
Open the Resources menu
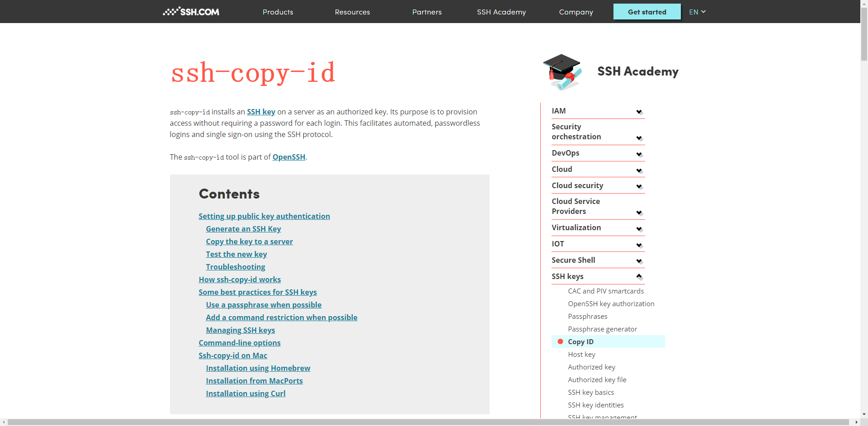pyautogui.click(x=352, y=12)
